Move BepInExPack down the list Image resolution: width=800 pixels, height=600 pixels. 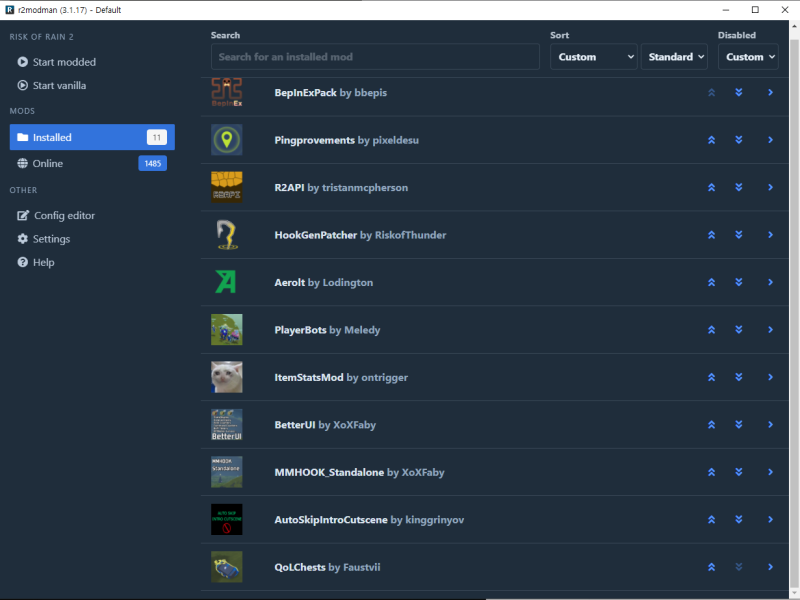[738, 92]
